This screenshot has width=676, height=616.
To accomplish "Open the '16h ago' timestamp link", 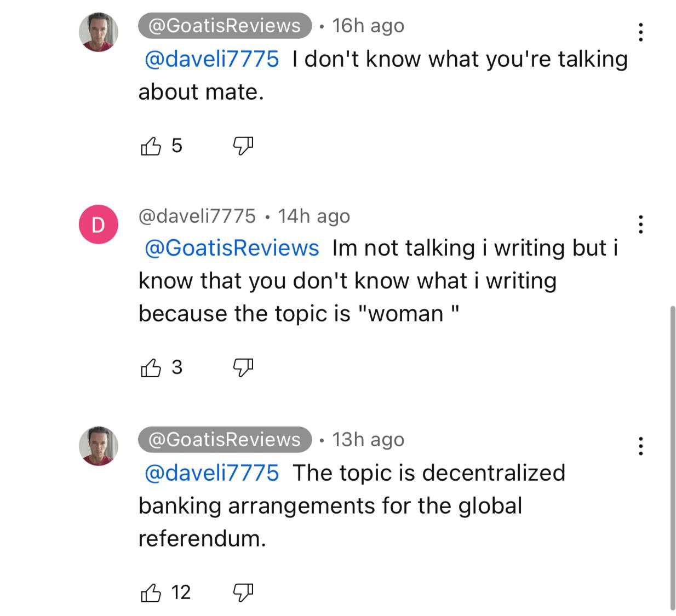I will point(368,26).
